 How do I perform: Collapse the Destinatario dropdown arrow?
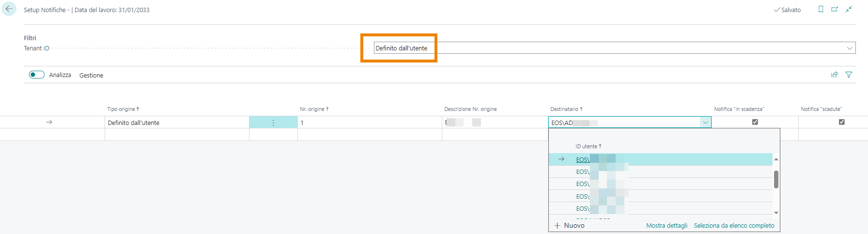point(705,123)
